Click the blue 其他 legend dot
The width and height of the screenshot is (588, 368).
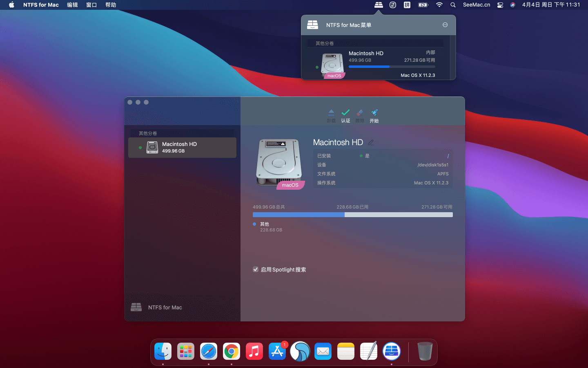pos(254,224)
